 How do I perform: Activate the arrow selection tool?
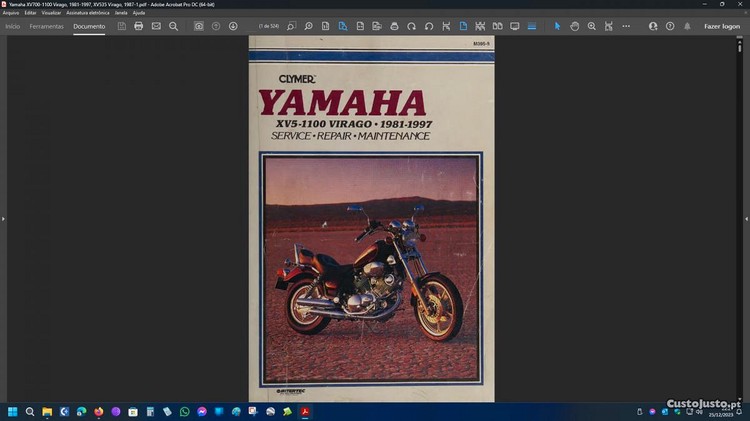pos(558,26)
